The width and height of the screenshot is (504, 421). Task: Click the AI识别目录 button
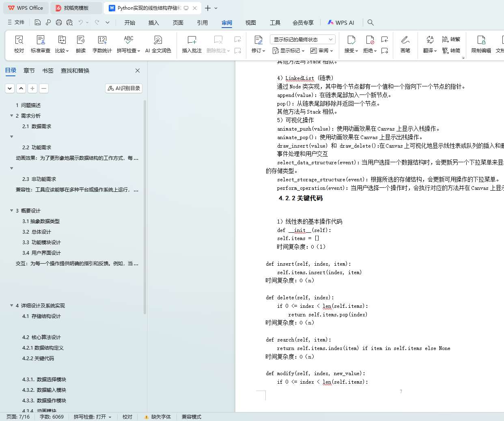124,88
